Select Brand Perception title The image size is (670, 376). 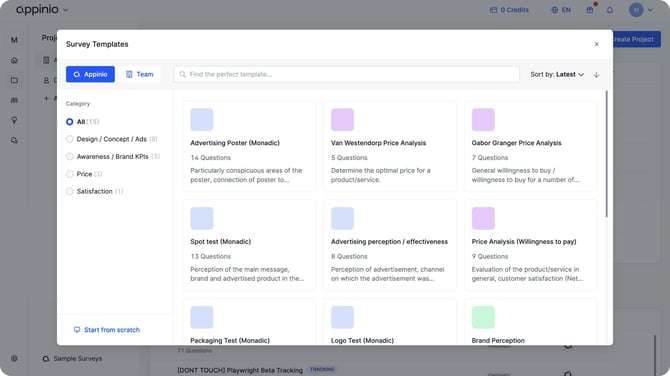(x=498, y=341)
